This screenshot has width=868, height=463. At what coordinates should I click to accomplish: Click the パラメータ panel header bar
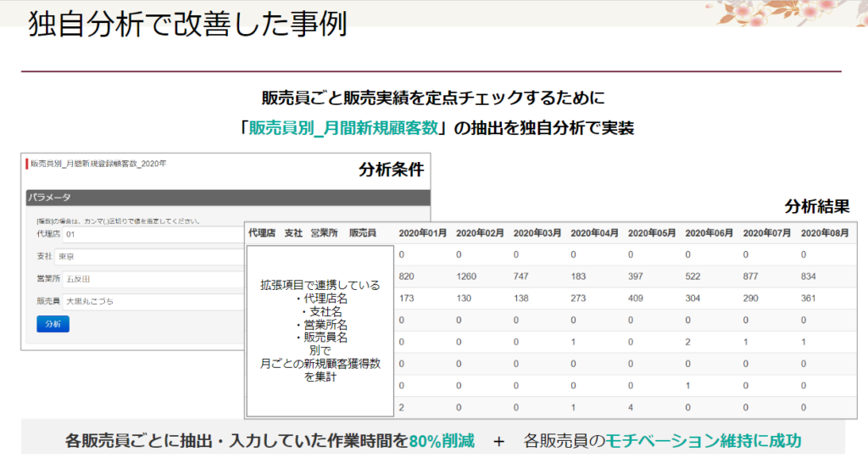click(227, 197)
